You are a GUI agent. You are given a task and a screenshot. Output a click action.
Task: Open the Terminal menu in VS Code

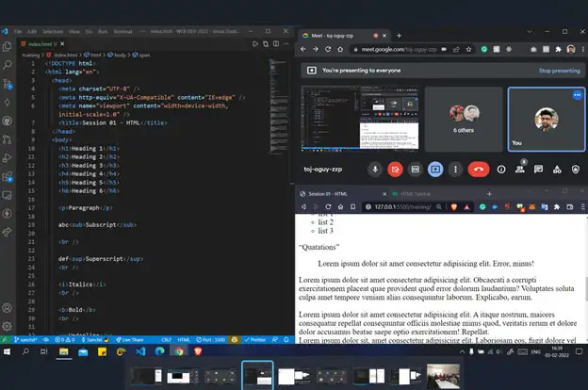coord(122,31)
